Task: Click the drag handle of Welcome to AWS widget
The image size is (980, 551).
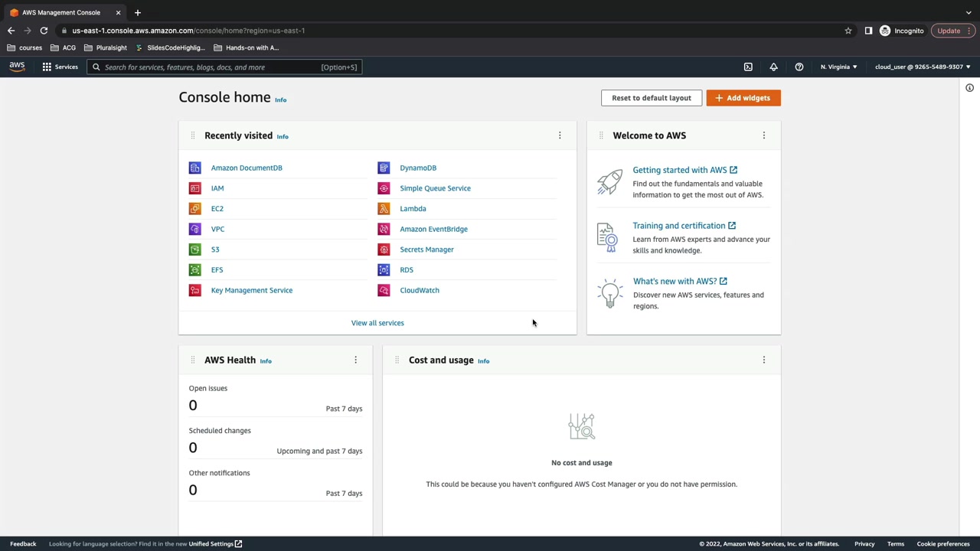Action: pyautogui.click(x=601, y=135)
